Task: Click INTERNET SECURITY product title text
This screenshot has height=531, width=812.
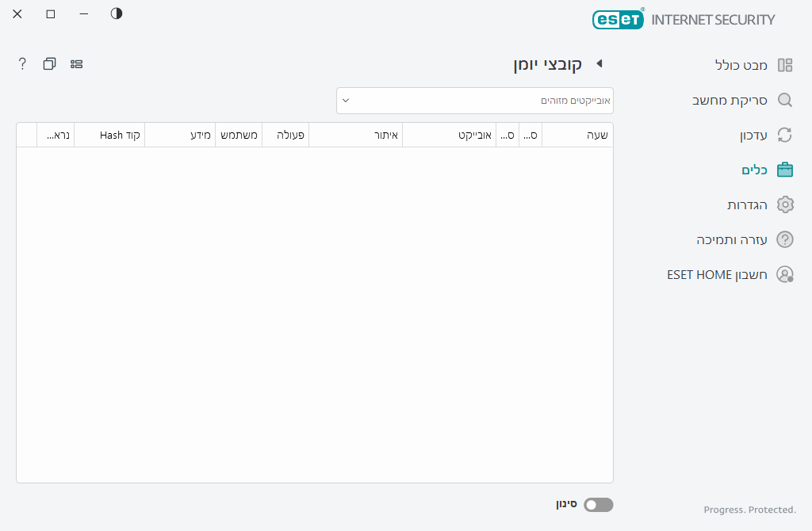Action: pyautogui.click(x=713, y=20)
